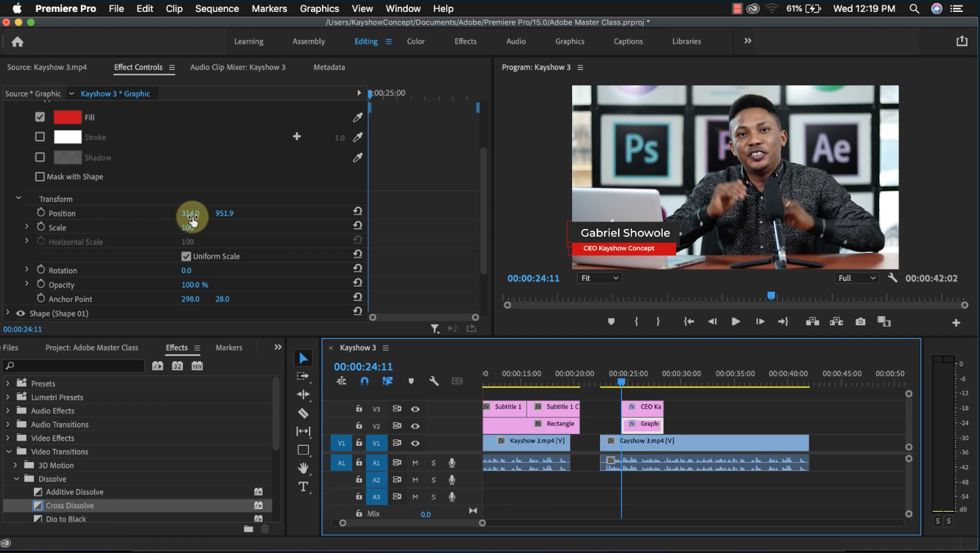Click the Export Frame camera icon
The width and height of the screenshot is (980, 553).
click(x=860, y=322)
